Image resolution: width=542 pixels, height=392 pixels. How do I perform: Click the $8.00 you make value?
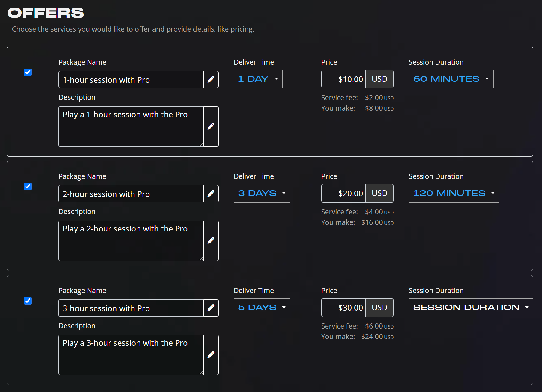pos(379,108)
